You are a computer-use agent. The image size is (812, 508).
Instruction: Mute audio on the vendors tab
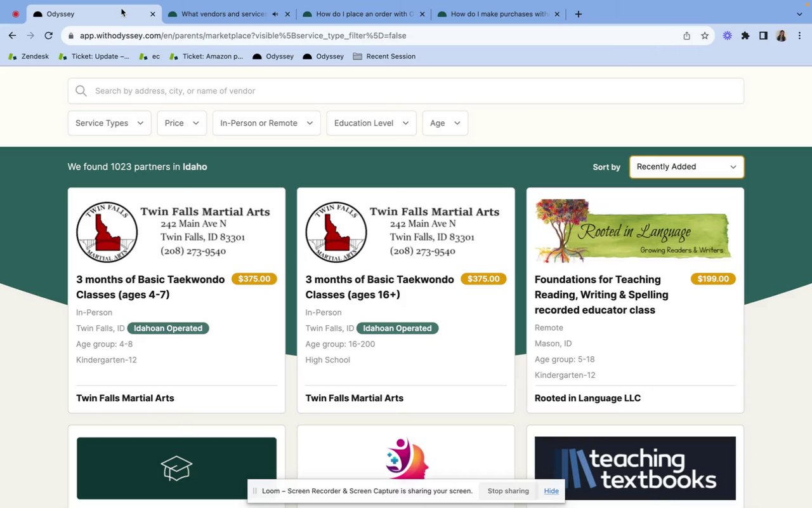[275, 14]
